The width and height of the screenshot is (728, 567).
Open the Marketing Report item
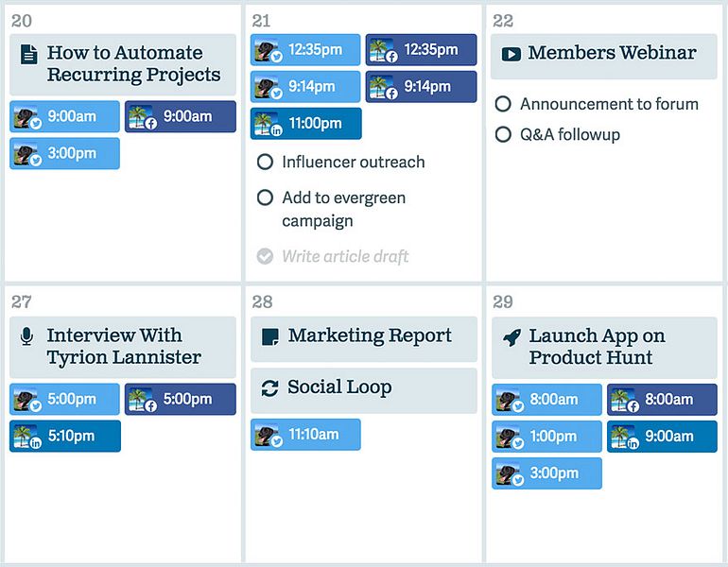tap(364, 339)
